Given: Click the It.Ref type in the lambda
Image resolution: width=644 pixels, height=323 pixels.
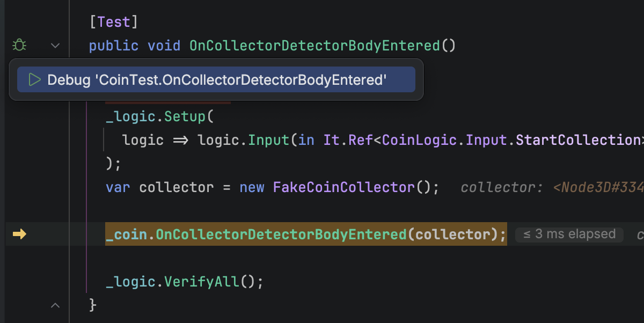Looking at the screenshot, I should 348,140.
